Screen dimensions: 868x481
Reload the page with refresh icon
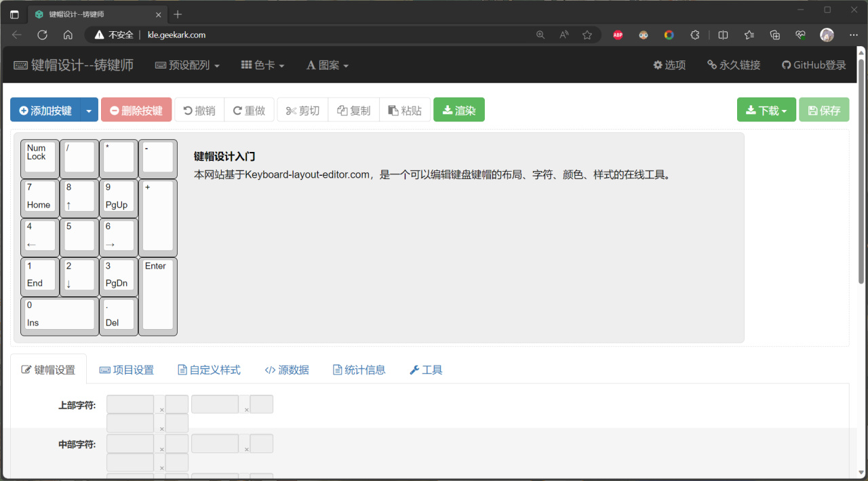click(42, 35)
